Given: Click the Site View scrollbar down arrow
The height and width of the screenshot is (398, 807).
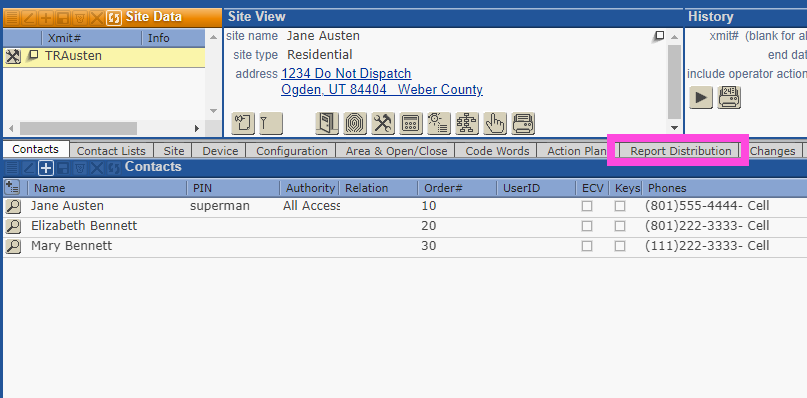Looking at the screenshot, I should (675, 128).
